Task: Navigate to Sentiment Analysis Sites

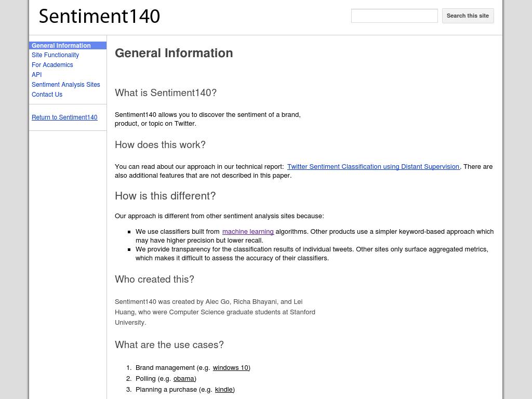Action: click(x=65, y=85)
